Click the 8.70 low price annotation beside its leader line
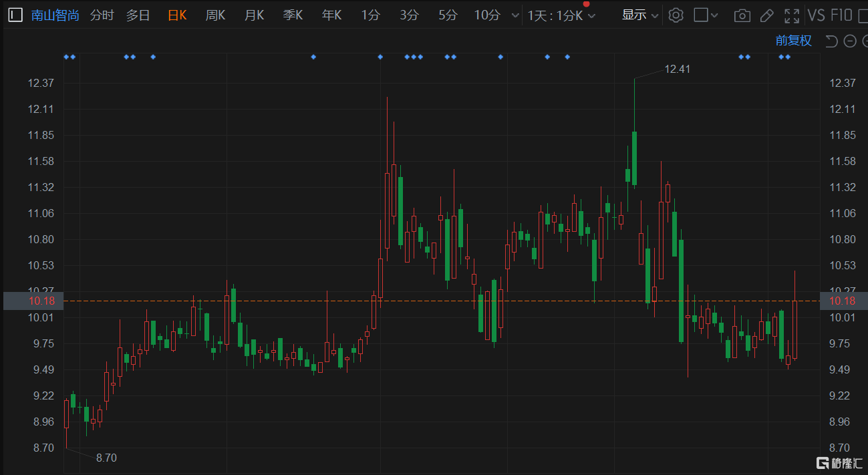This screenshot has height=475, width=868. pos(106,458)
